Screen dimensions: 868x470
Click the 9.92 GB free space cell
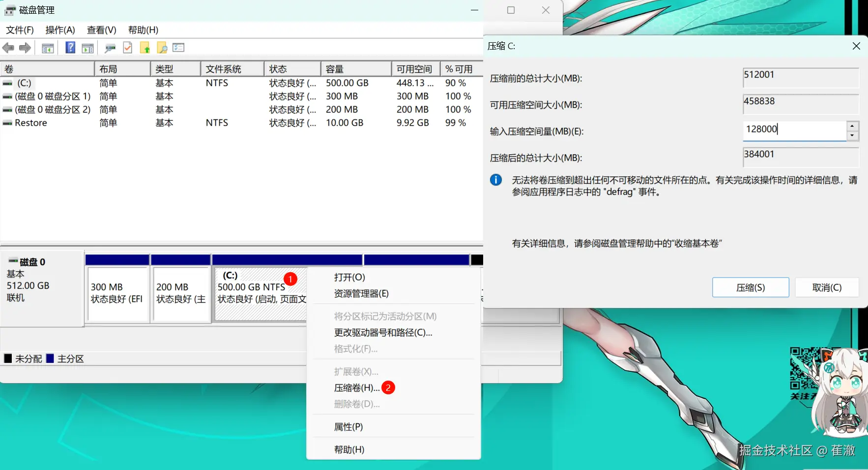pyautogui.click(x=413, y=123)
